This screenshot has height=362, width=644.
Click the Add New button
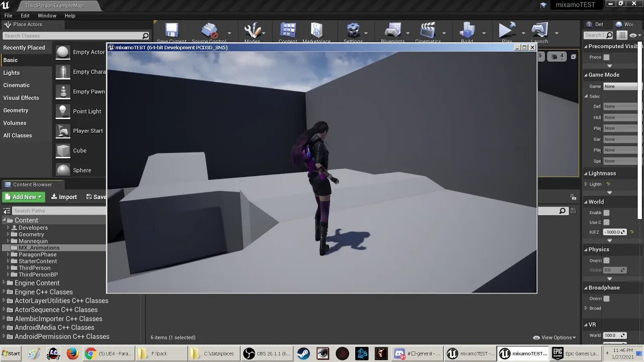tap(24, 197)
